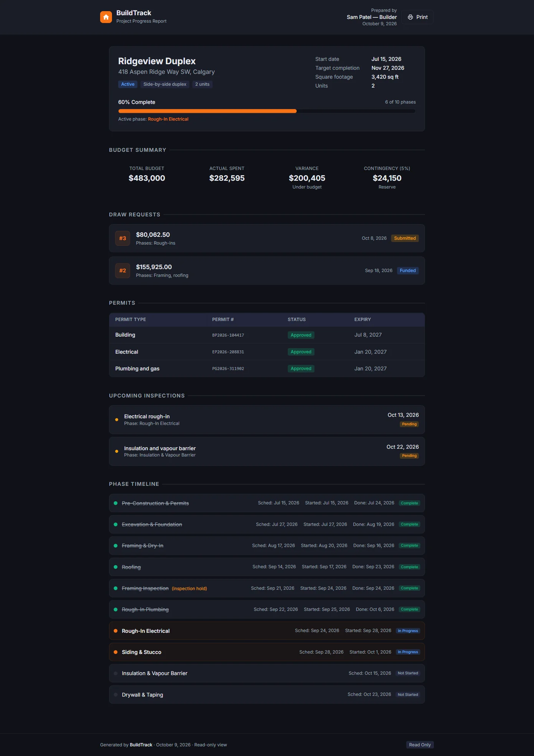534x756 pixels.
Task: Click the $24,150 contingency value
Action: 387,178
